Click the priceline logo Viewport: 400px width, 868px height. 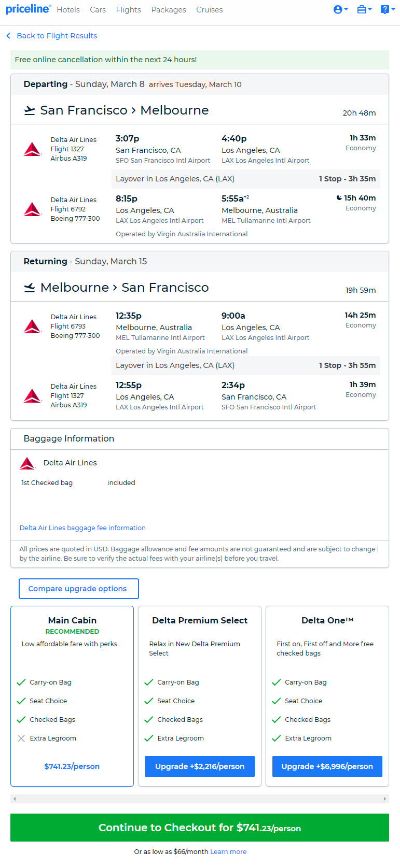tap(28, 9)
